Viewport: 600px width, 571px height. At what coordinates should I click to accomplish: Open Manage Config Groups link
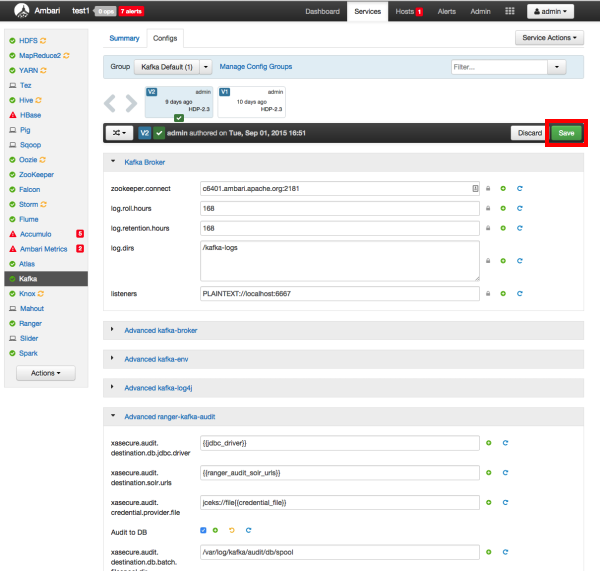click(256, 67)
